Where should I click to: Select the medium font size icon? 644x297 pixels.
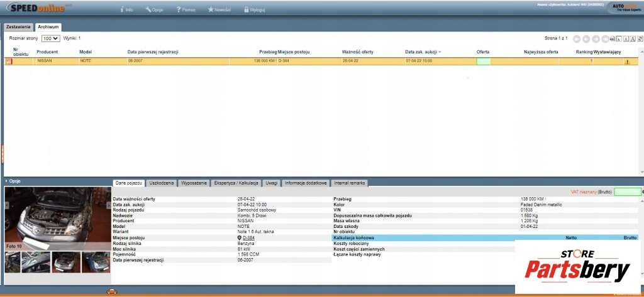(626, 39)
